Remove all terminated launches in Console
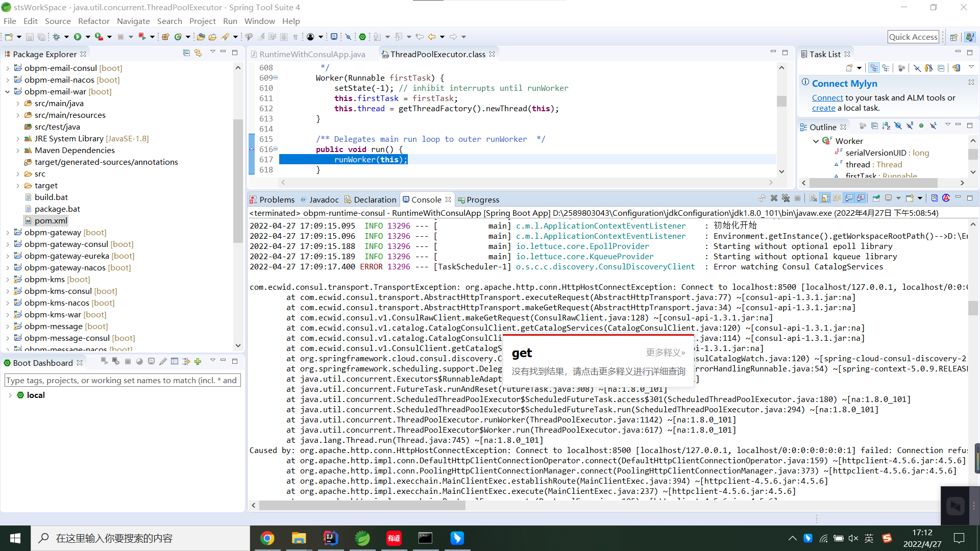980x551 pixels. click(x=786, y=198)
